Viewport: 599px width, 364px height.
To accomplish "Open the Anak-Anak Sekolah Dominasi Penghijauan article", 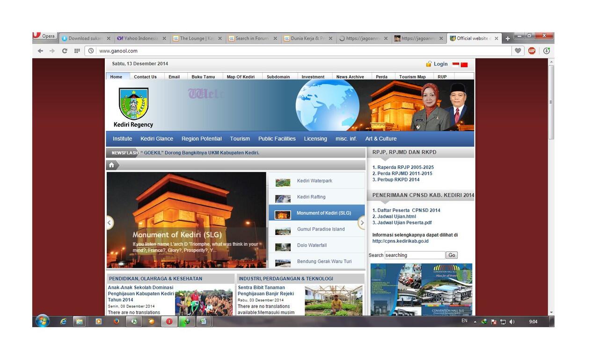I will [141, 294].
